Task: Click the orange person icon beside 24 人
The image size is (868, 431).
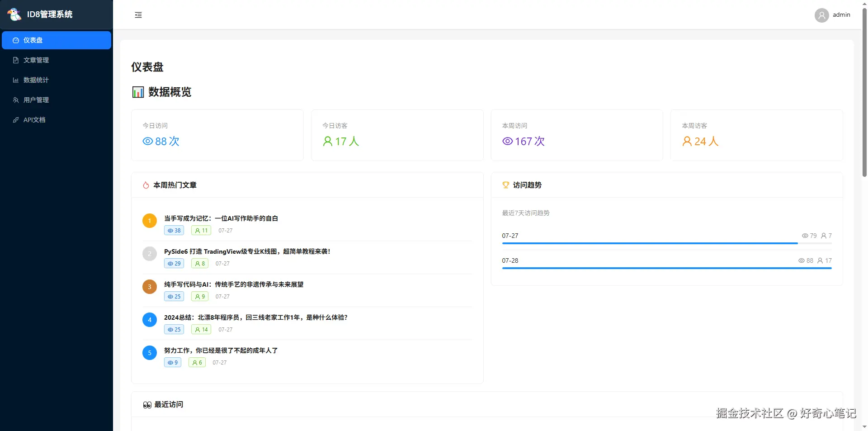Action: point(687,141)
